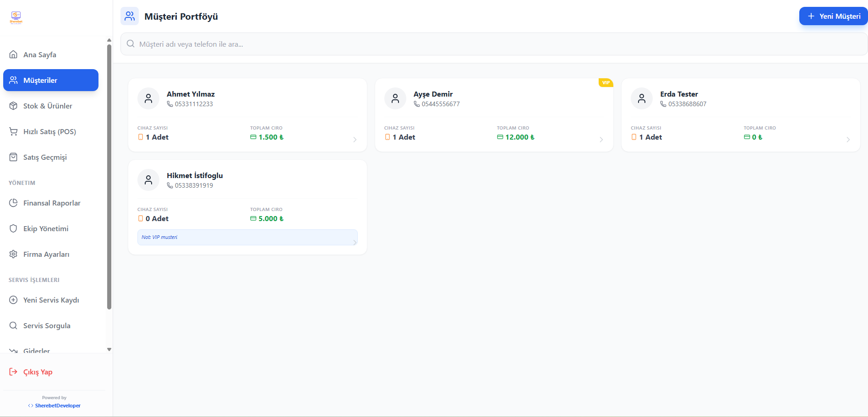Viewport: 868px width, 417px height.
Task: Click the Sherebet logo icon
Action: (x=16, y=17)
